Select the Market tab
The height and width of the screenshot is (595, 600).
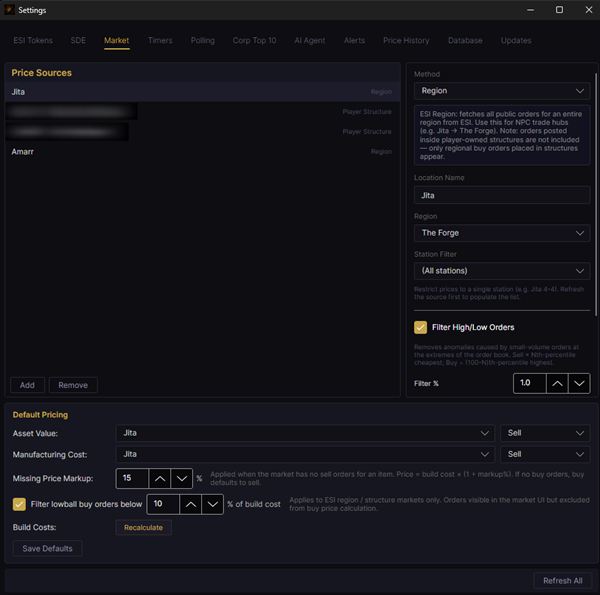point(117,41)
